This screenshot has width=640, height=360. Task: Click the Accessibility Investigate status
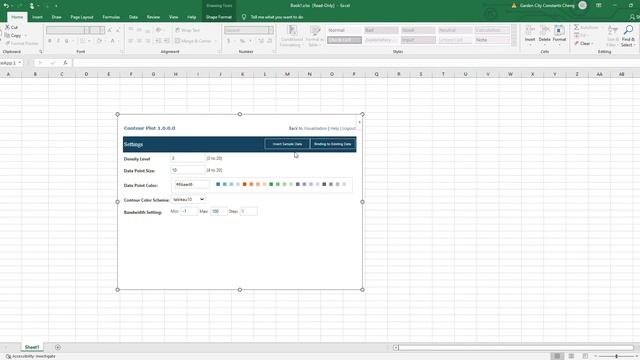tap(31, 356)
